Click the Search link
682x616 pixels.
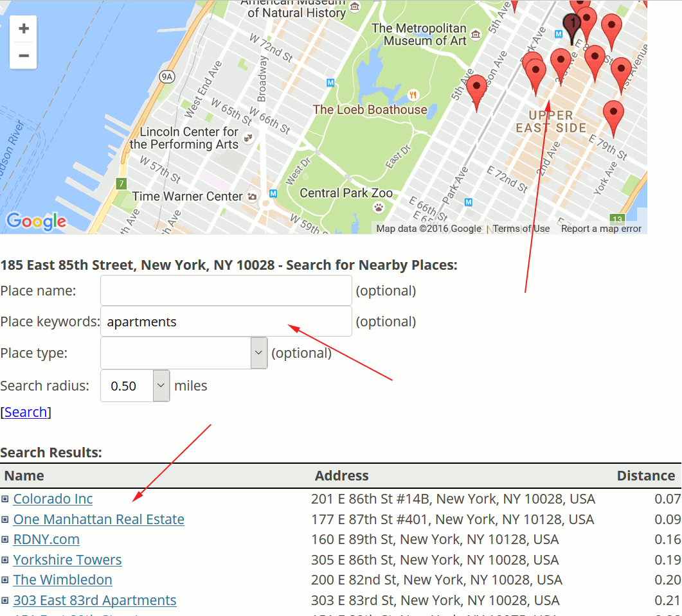point(26,412)
